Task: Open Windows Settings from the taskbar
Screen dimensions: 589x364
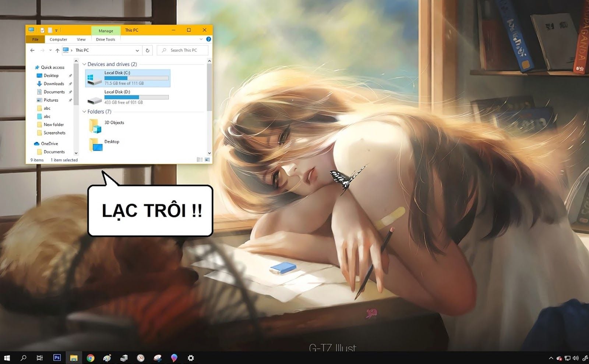Action: [191, 357]
